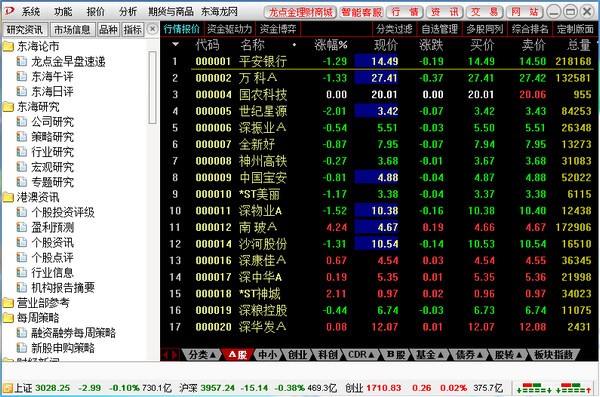The width and height of the screenshot is (600, 397).
Task: Click document icon beside 新股申购策略
Action: (22, 348)
